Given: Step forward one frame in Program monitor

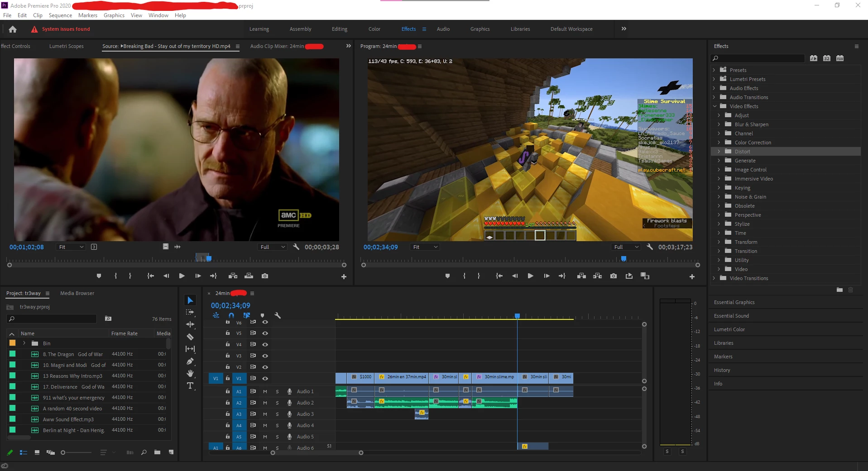Looking at the screenshot, I should 547,276.
